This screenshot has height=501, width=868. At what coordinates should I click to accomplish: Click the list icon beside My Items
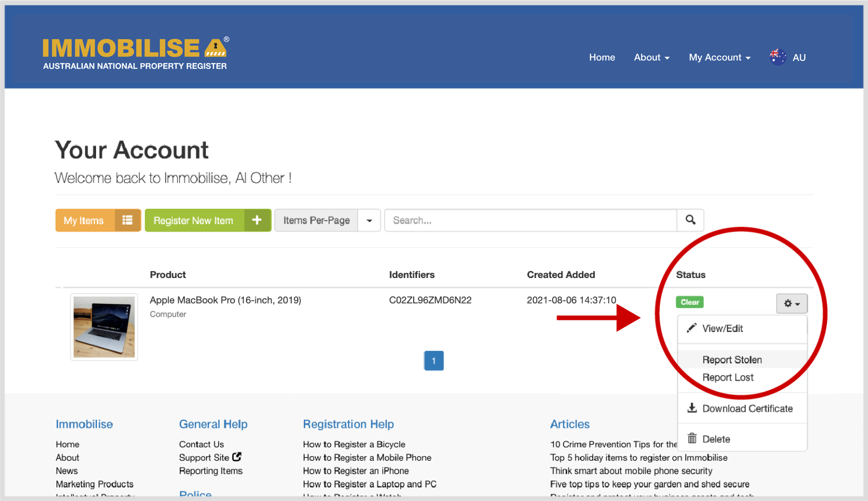(x=127, y=220)
